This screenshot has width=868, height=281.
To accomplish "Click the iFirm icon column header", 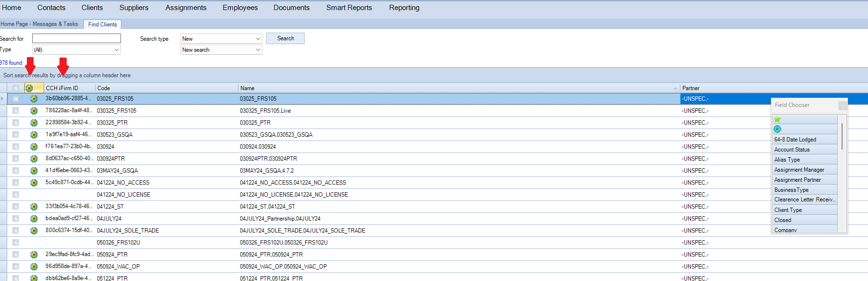I will (x=34, y=88).
